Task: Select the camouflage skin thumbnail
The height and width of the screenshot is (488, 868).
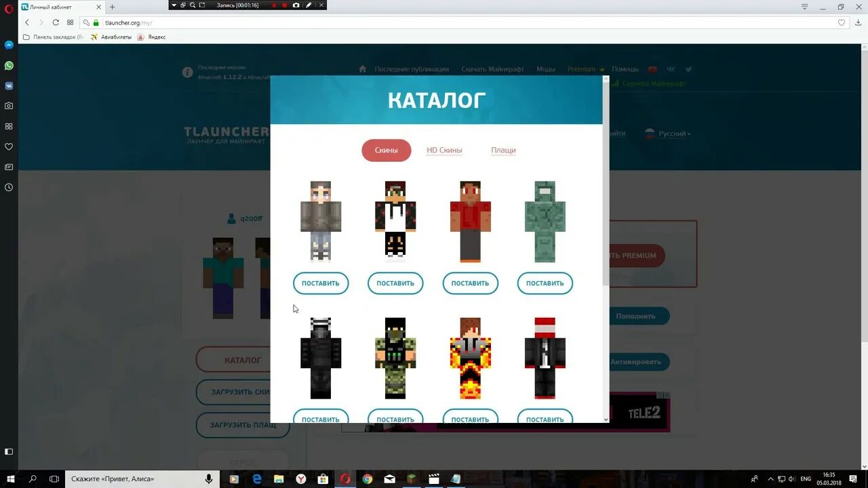Action: coord(395,358)
